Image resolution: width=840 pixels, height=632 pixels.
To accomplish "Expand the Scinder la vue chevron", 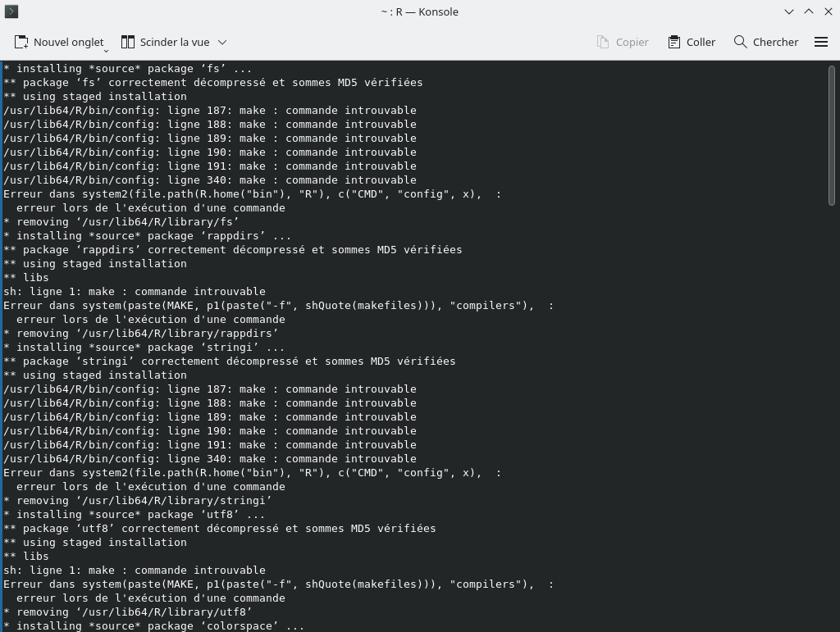I will (x=222, y=43).
